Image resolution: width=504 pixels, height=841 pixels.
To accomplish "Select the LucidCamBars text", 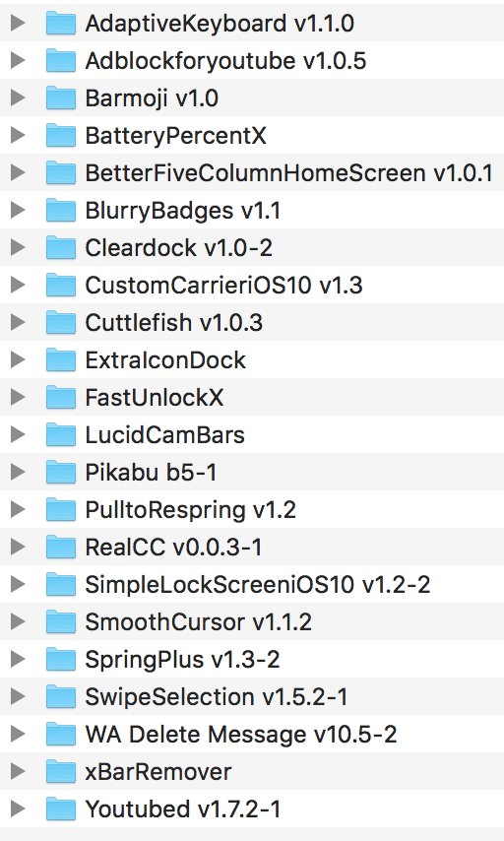I will (164, 435).
